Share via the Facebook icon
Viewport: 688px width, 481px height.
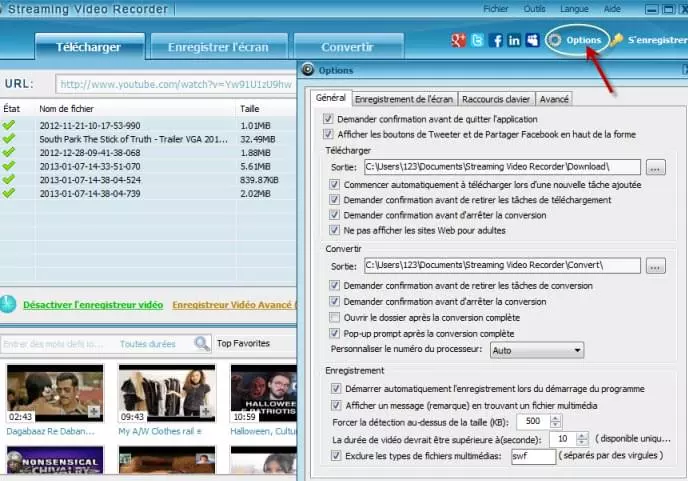pos(496,40)
